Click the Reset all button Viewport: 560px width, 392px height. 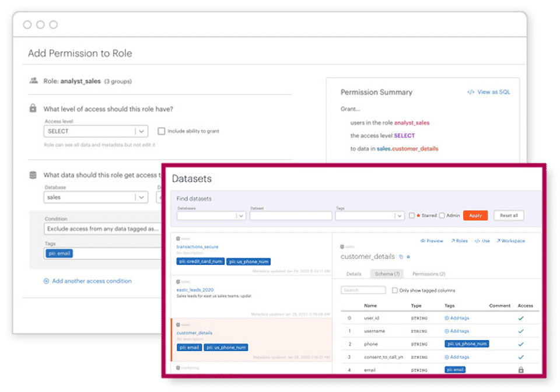pos(509,216)
